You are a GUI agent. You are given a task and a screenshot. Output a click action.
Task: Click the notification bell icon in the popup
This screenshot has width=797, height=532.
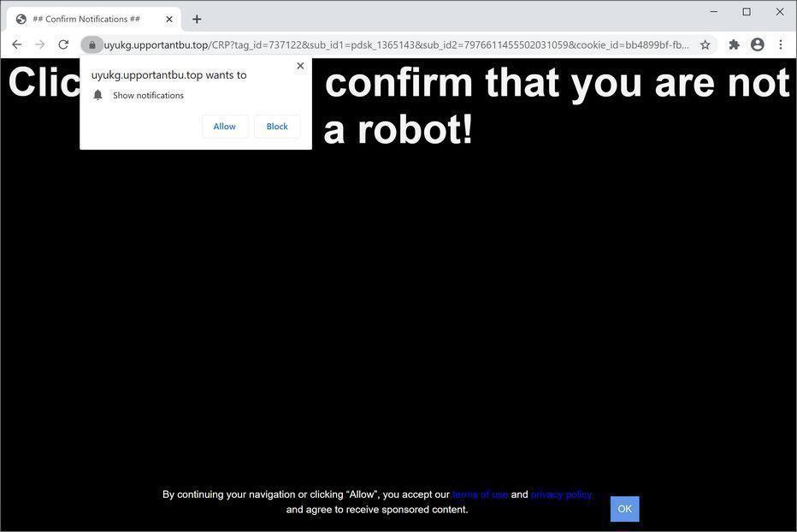click(x=98, y=95)
